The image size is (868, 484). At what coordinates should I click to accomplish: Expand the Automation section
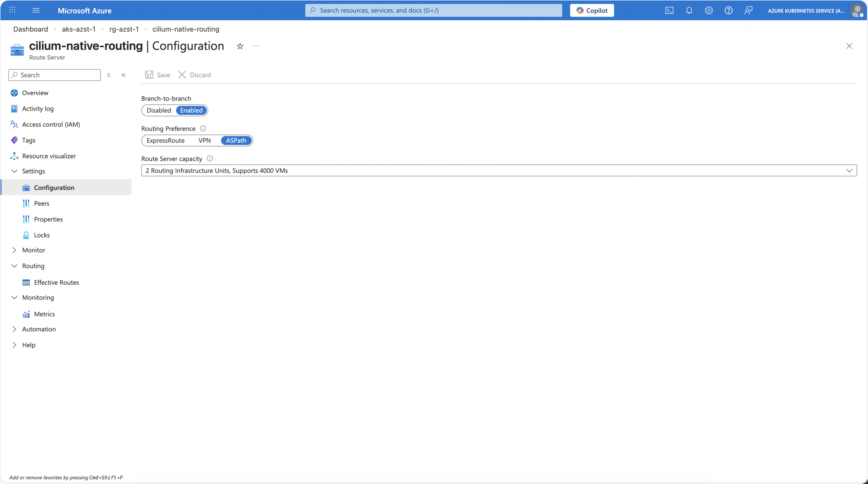39,329
